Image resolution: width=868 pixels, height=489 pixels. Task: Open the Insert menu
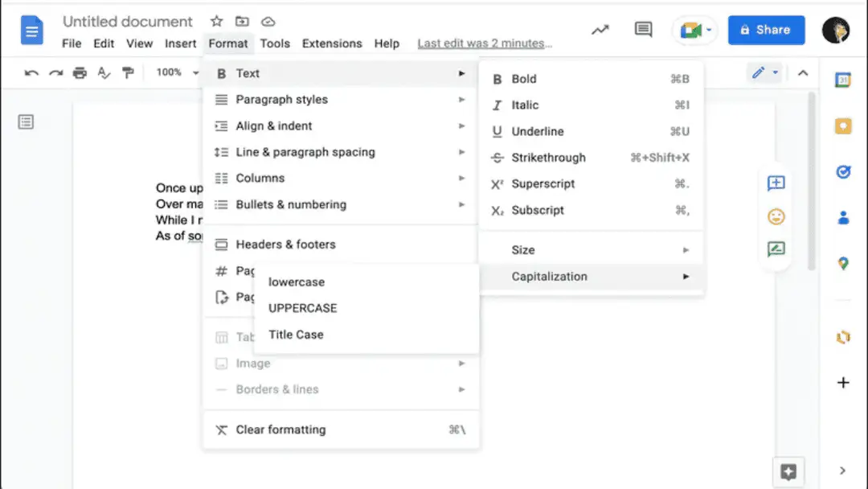pos(181,43)
